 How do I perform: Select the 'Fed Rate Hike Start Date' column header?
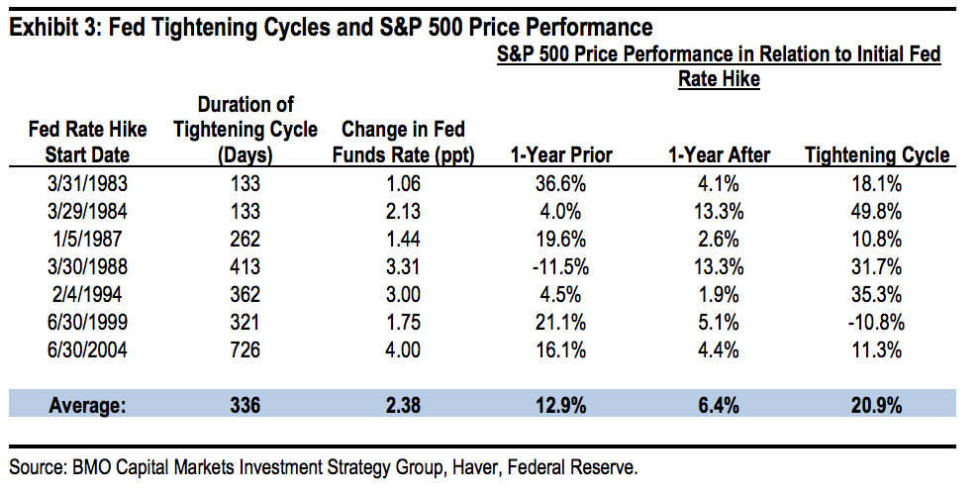click(88, 142)
